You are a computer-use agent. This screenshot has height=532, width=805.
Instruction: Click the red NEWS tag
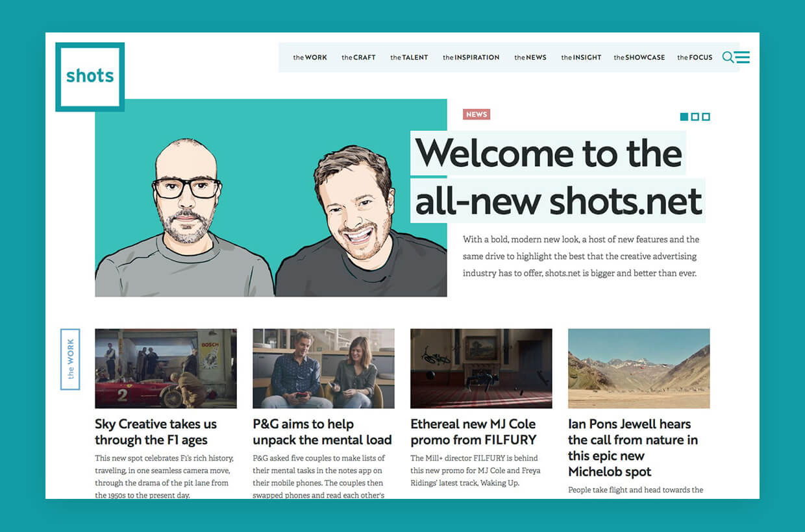pos(477,114)
